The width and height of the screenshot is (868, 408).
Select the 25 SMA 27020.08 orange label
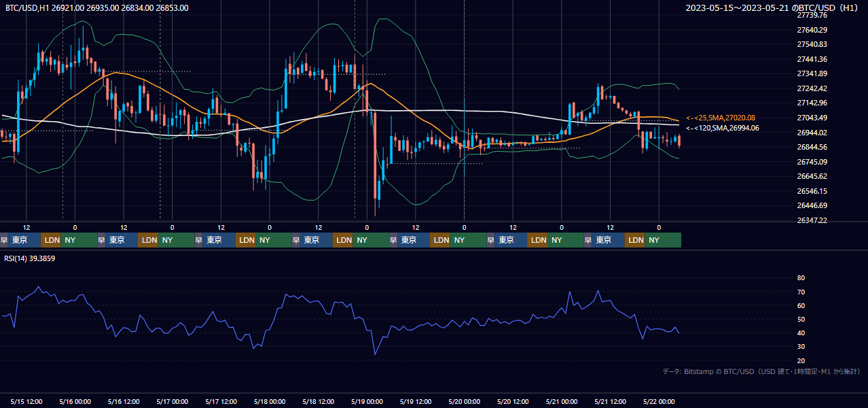[721, 118]
